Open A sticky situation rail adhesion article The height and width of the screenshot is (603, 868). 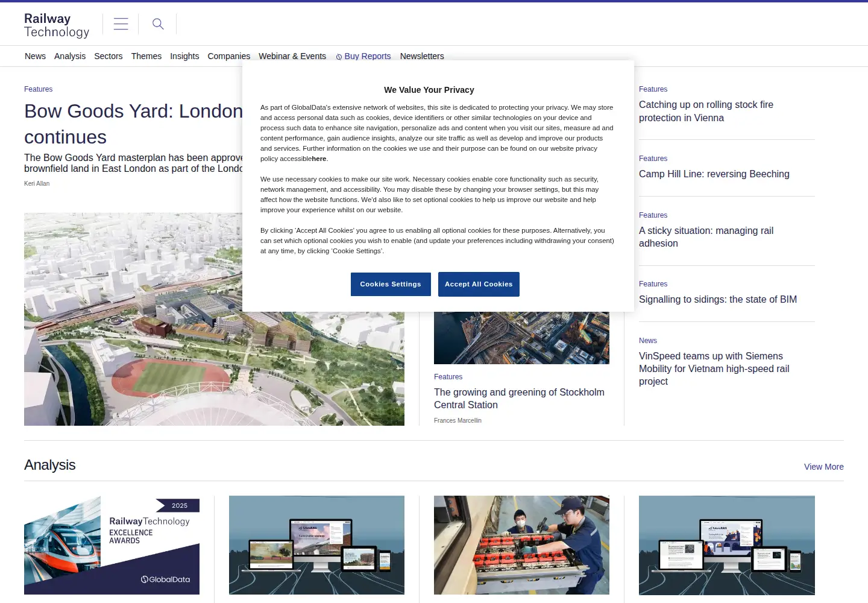[x=706, y=237]
